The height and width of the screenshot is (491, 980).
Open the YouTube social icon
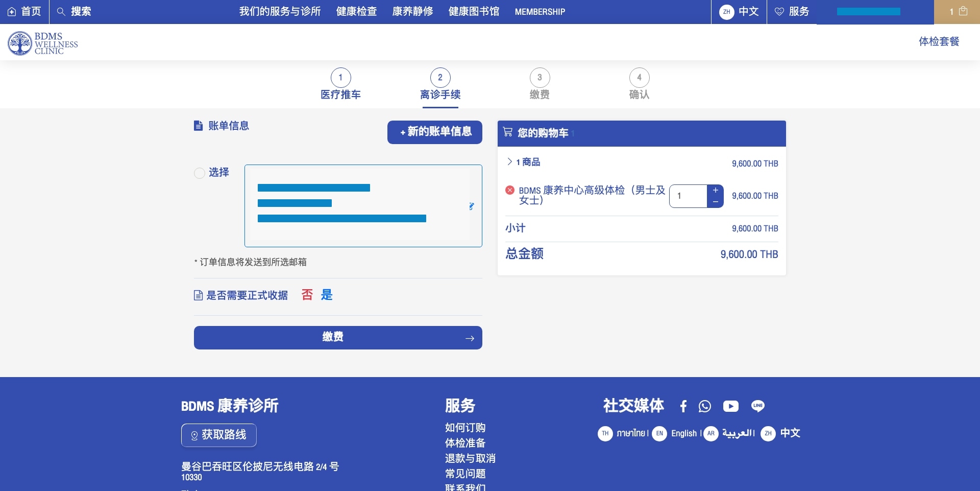731,406
